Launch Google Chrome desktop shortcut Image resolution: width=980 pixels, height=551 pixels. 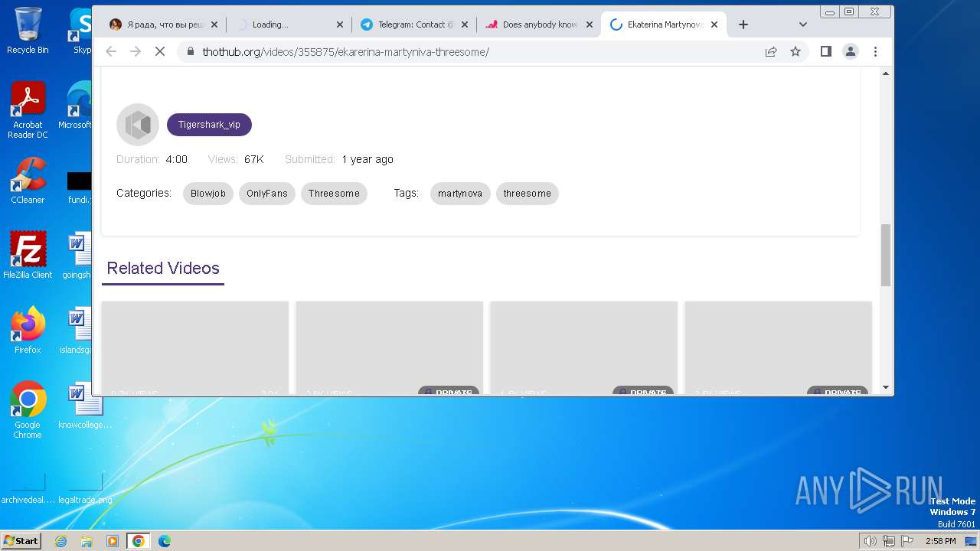[28, 409]
